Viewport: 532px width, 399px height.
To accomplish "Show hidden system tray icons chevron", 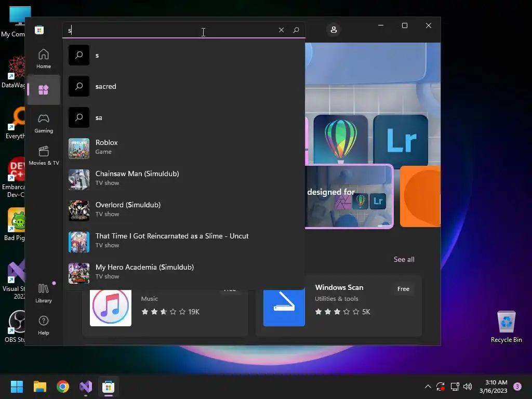I will pyautogui.click(x=428, y=387).
